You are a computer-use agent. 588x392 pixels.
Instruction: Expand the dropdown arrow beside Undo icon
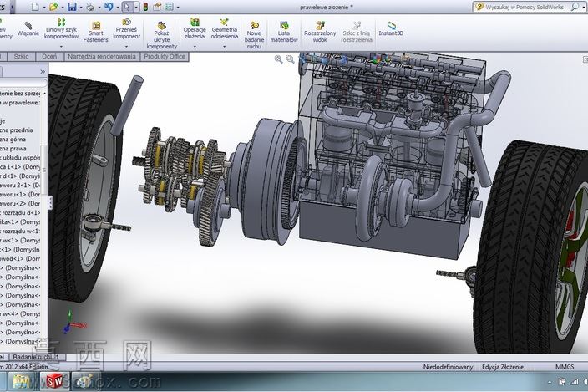[118, 8]
